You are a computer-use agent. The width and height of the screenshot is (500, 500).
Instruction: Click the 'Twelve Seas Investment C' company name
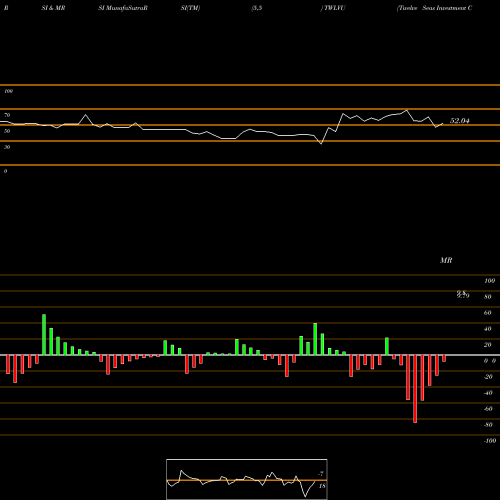coord(434,8)
